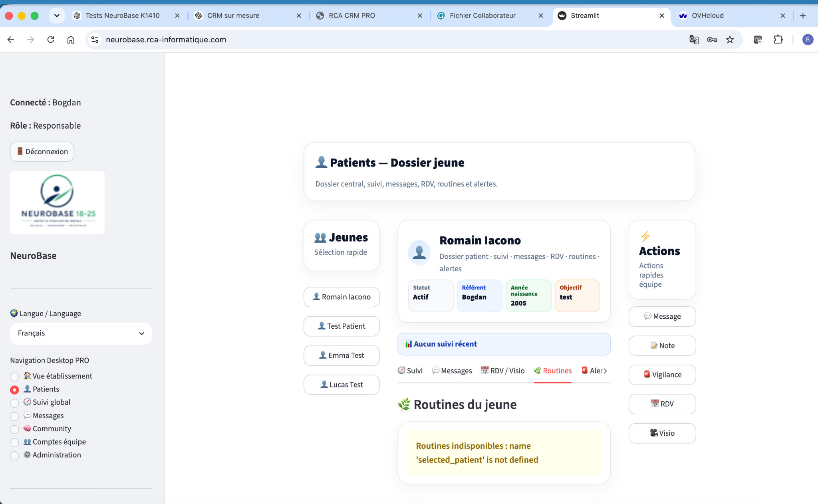Click the Aucun suivi récent banner

coord(504,344)
